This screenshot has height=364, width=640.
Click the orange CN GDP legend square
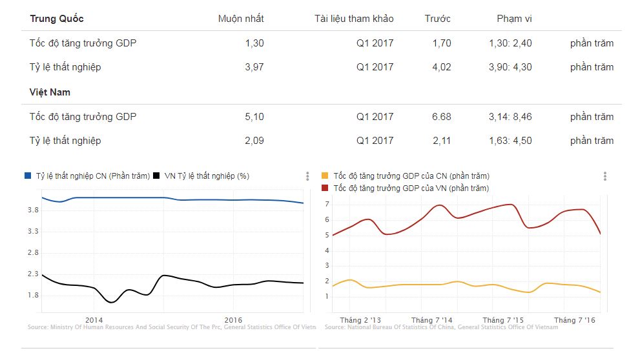325,176
